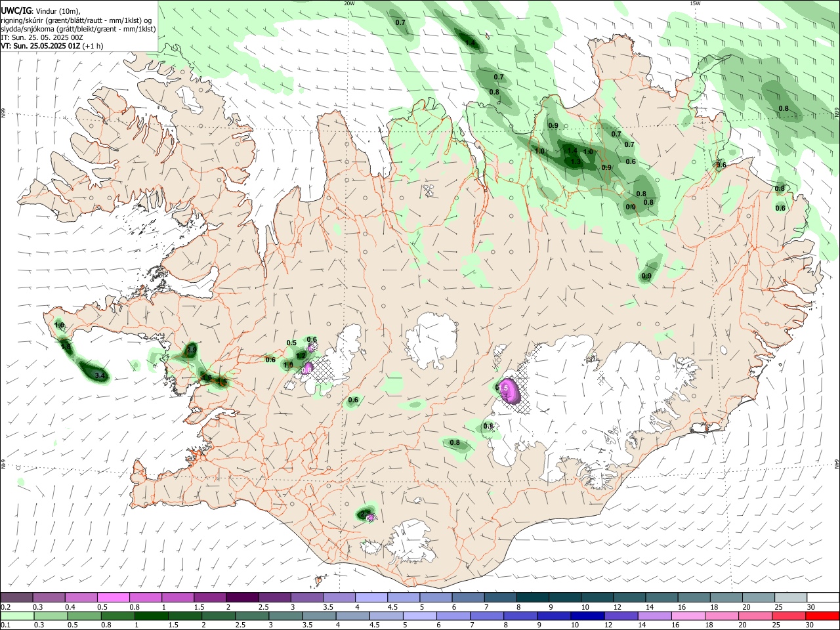Click the '15W' longitude label
840x630 pixels.
(x=695, y=3)
